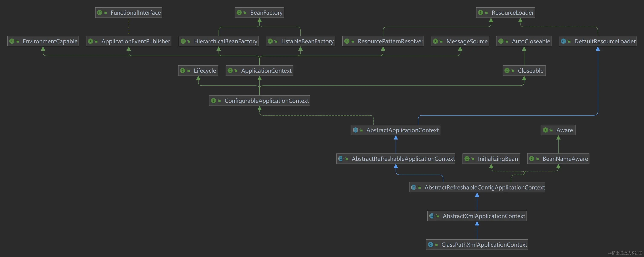Click the BeanNameAware node text
This screenshot has height=257, width=644.
(x=565, y=159)
